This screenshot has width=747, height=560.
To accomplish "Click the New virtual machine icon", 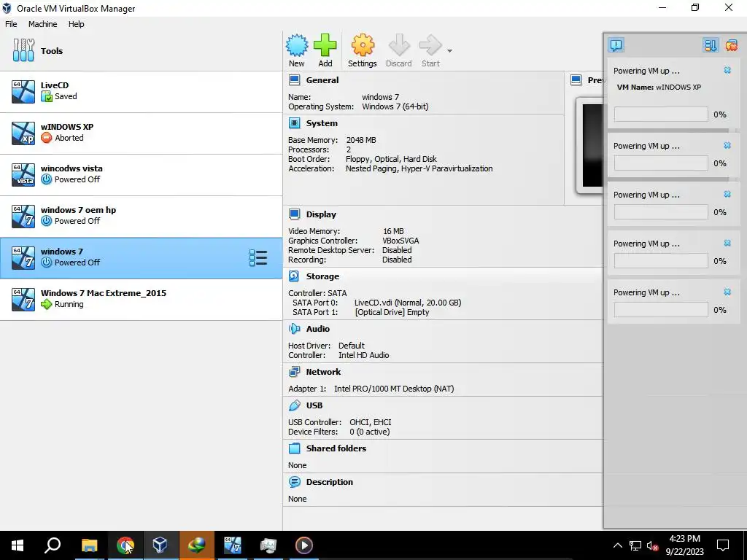I will click(297, 45).
